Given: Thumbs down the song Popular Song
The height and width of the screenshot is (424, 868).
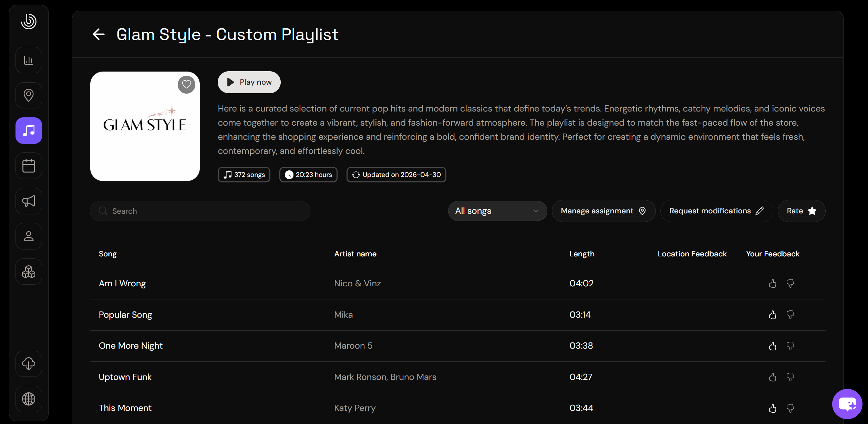Looking at the screenshot, I should tap(790, 315).
